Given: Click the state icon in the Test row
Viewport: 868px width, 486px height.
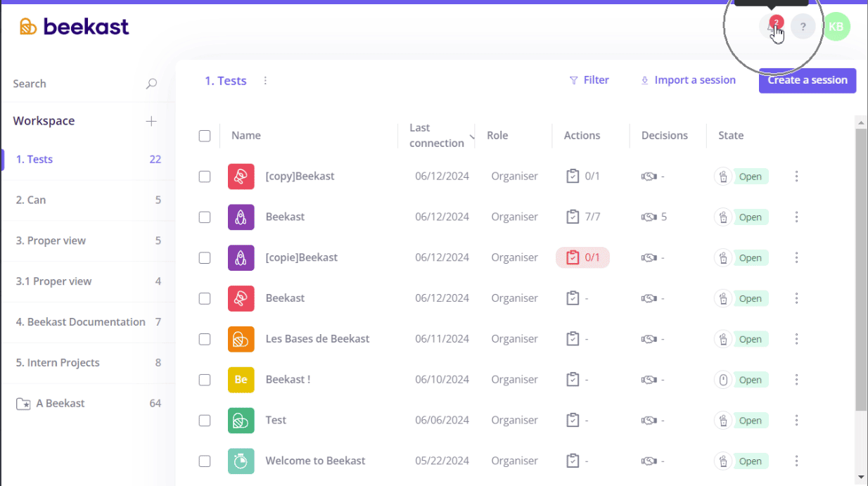Looking at the screenshot, I should click(x=723, y=421).
